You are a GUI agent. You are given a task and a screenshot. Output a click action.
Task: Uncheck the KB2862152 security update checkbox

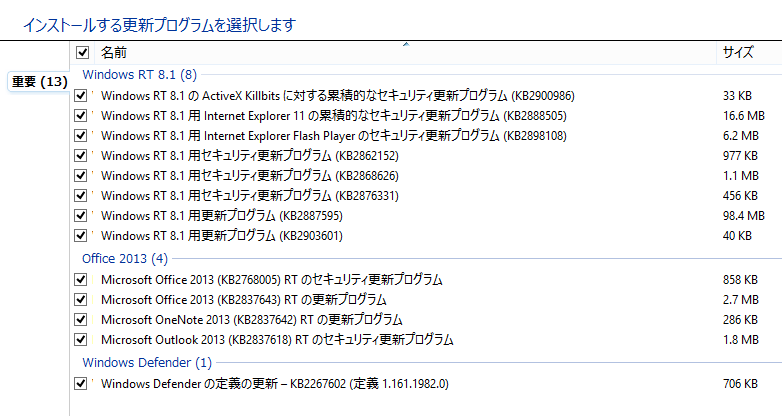[80, 155]
